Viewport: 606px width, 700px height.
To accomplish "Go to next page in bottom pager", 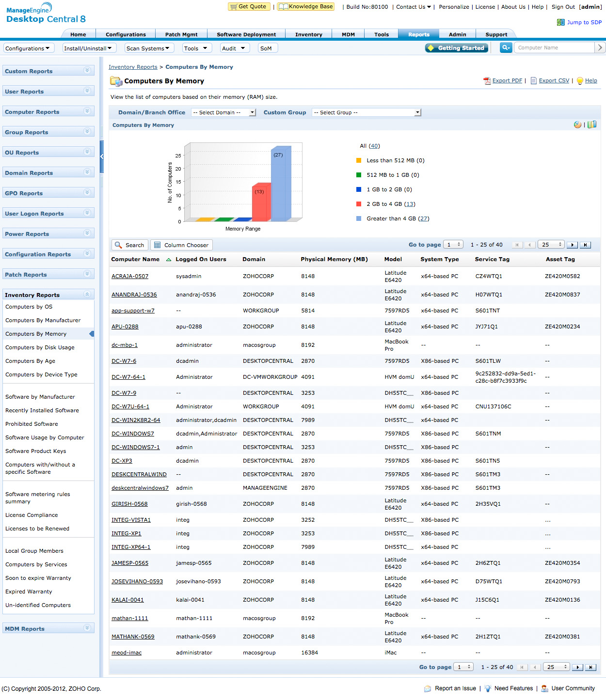I will [x=577, y=667].
